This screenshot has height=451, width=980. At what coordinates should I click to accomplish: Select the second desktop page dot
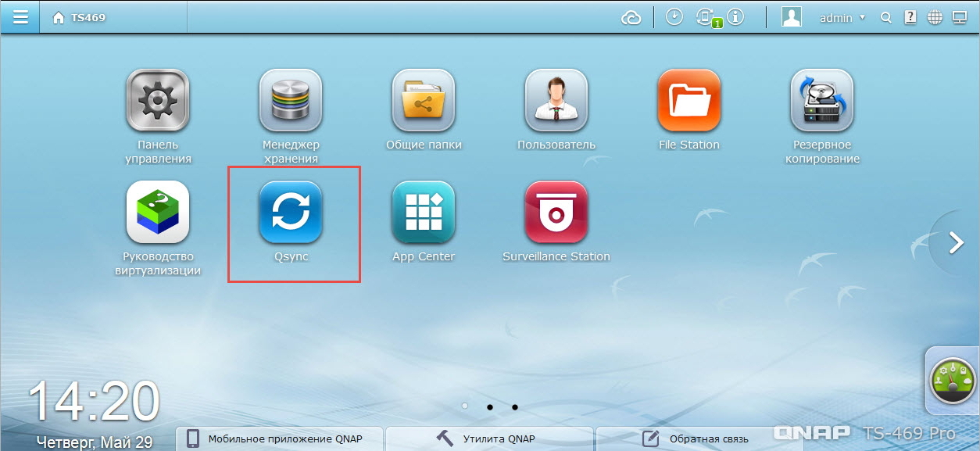tap(490, 406)
